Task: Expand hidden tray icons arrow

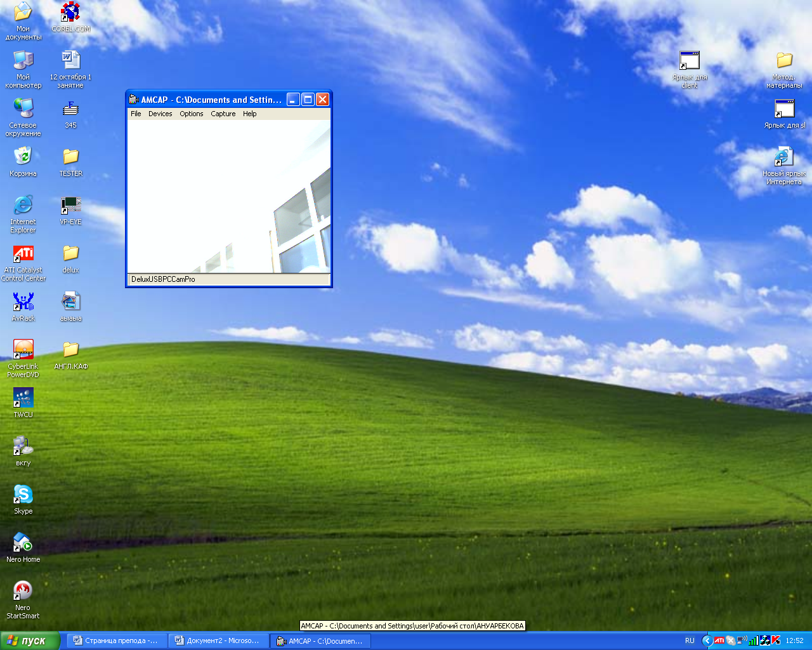Action: pos(707,640)
